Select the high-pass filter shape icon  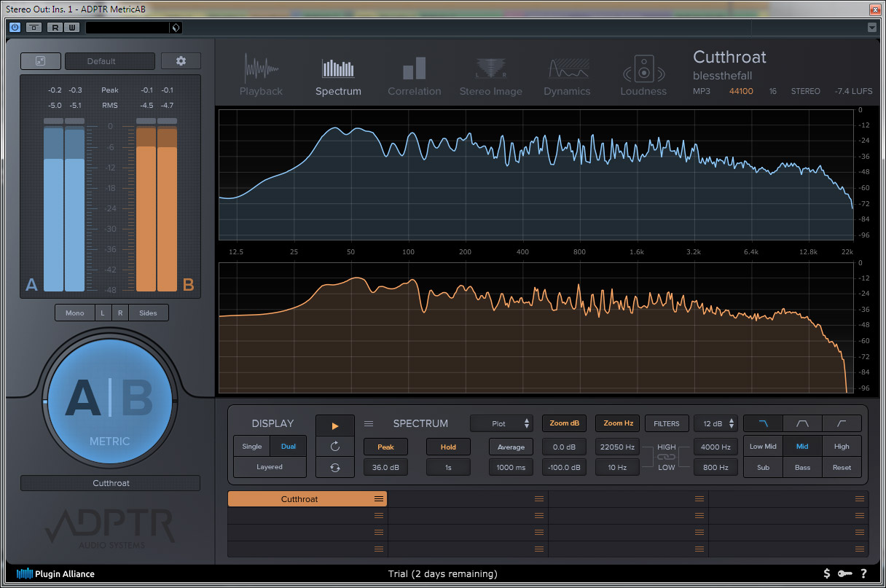842,423
